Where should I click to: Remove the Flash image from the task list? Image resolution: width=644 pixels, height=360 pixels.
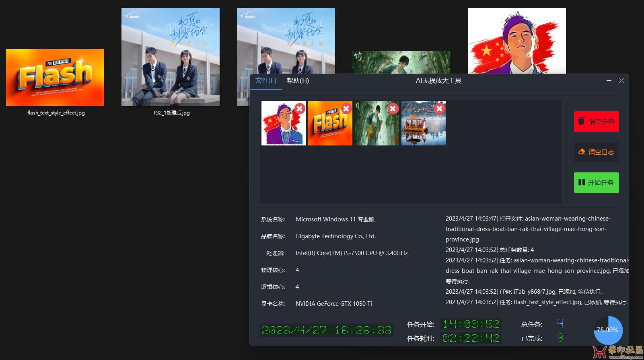tap(346, 108)
